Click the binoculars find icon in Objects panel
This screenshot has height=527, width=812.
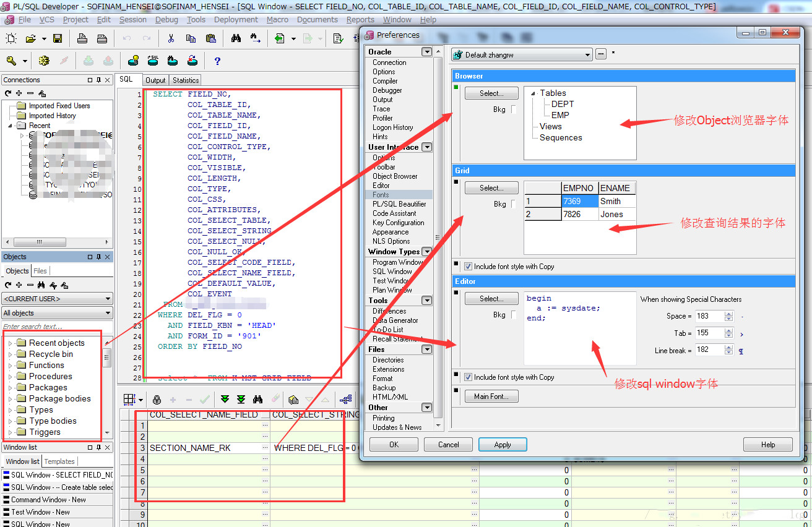pyautogui.click(x=41, y=285)
